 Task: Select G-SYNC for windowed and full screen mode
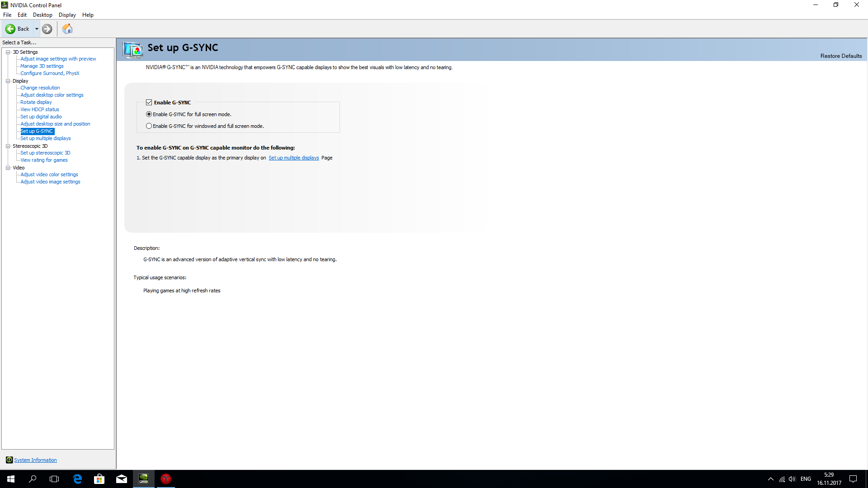click(x=149, y=126)
